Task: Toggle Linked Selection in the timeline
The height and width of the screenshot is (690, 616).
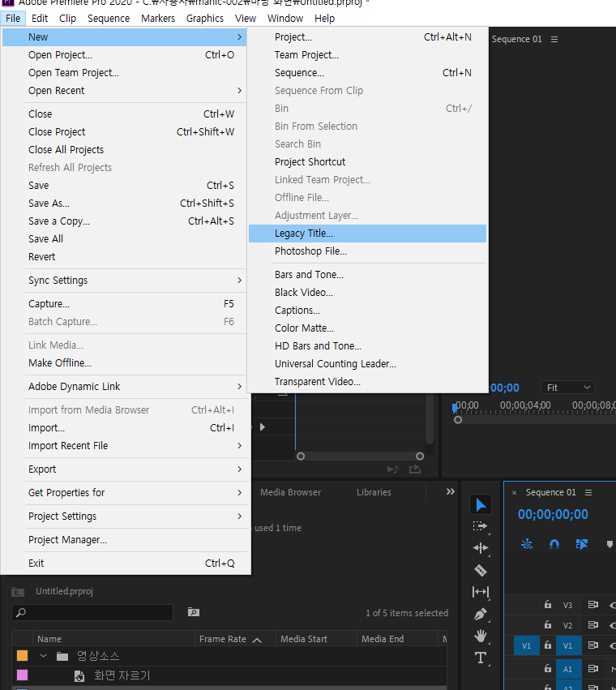Action: coord(582,544)
